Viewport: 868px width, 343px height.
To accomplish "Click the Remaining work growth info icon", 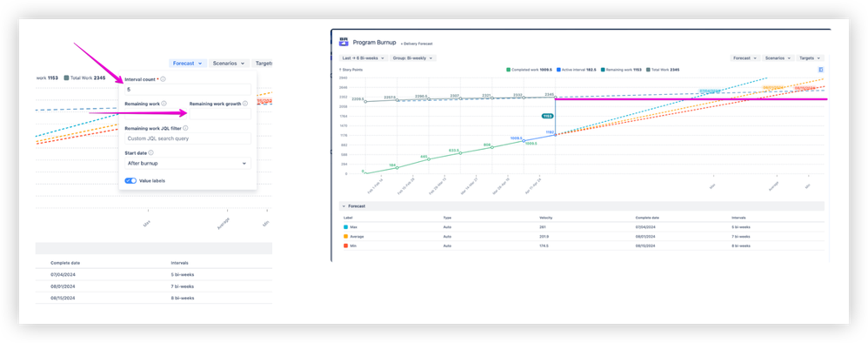I will [245, 104].
